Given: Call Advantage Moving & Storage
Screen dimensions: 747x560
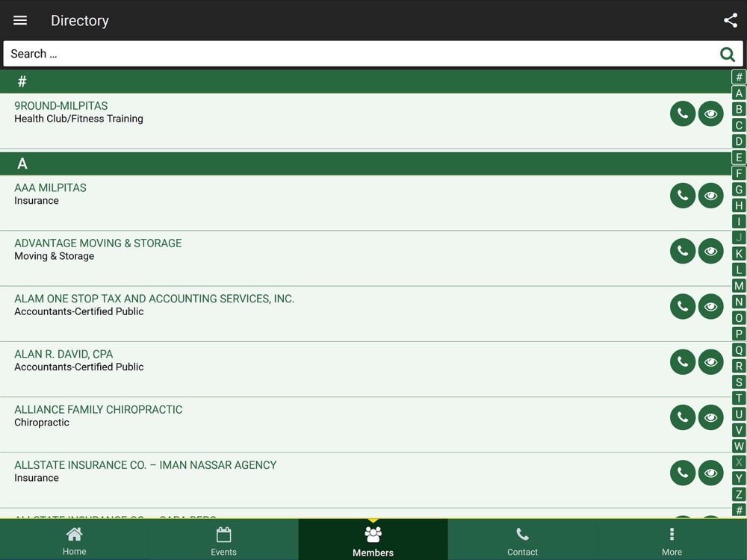Looking at the screenshot, I should click(x=683, y=251).
